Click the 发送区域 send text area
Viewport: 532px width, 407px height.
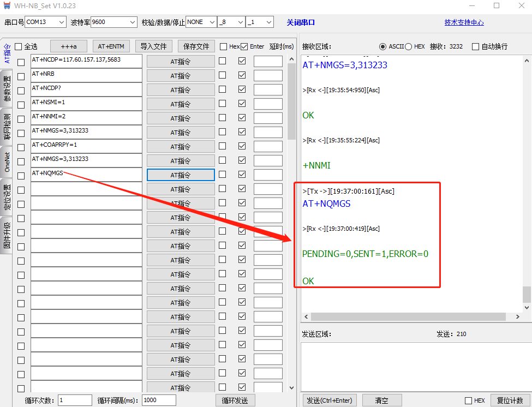[415, 367]
